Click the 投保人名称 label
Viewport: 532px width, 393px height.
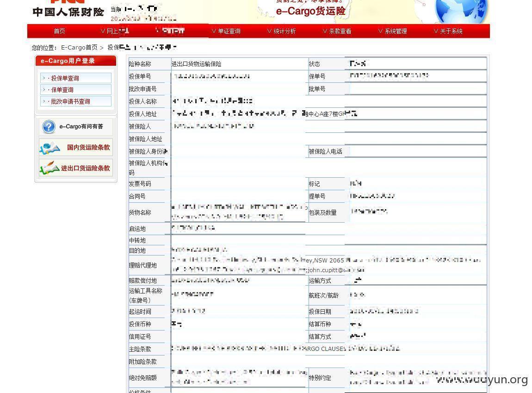point(143,101)
